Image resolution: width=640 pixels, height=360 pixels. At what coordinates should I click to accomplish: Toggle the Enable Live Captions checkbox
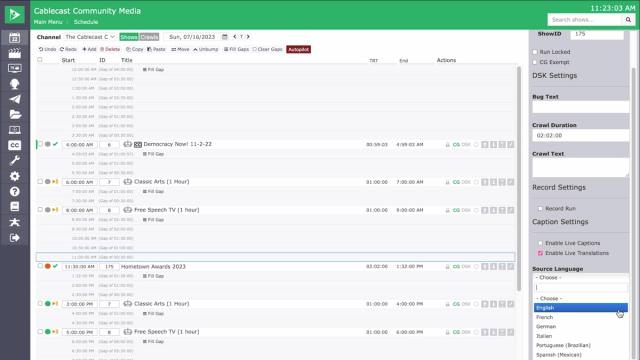coord(540,243)
